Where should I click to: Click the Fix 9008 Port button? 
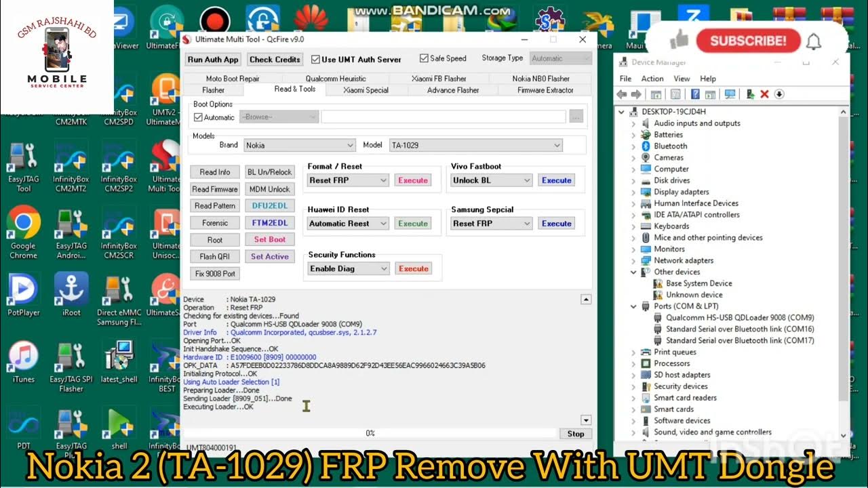[x=215, y=274]
